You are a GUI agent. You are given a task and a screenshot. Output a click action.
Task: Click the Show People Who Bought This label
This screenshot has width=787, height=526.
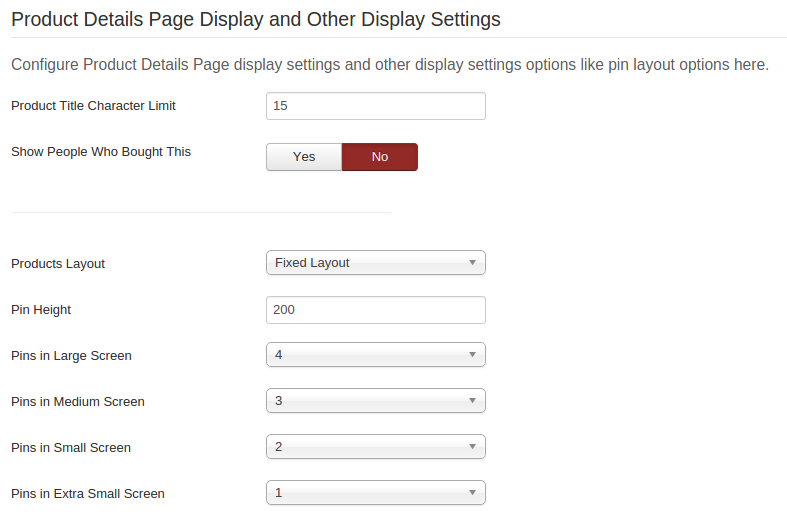pyautogui.click(x=100, y=152)
